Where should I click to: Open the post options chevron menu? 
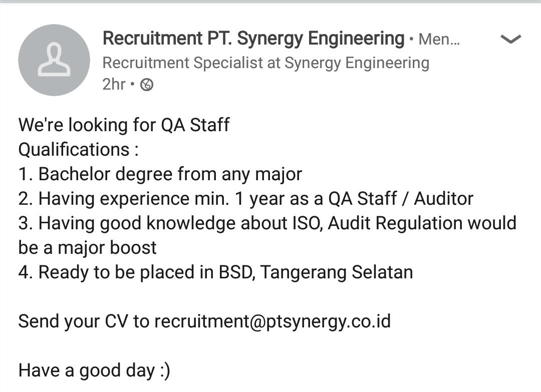[x=510, y=39]
